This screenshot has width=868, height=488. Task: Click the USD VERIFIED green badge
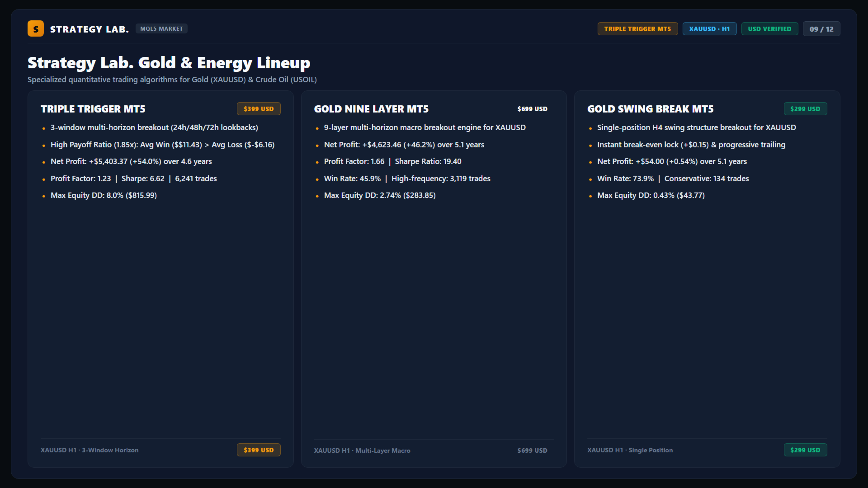(769, 29)
